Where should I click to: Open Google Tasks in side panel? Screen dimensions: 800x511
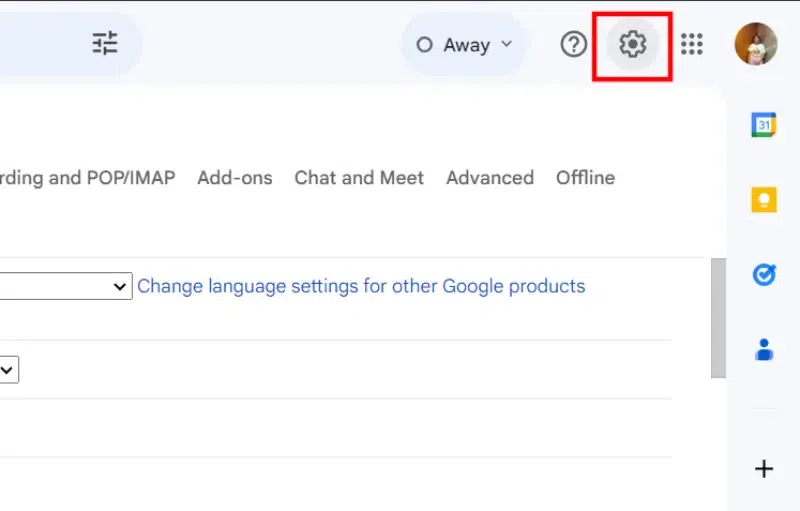(x=764, y=274)
